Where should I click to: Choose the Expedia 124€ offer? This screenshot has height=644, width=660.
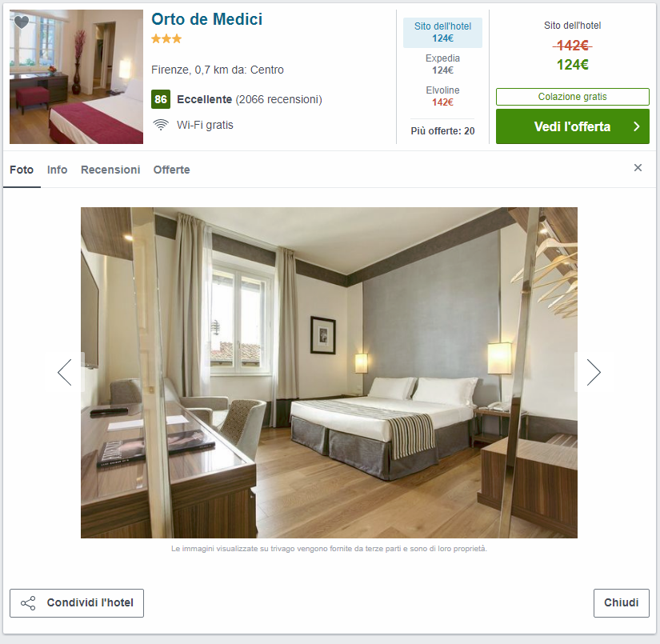(443, 64)
